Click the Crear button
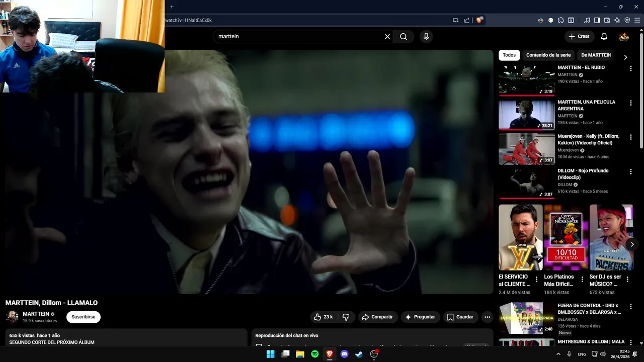The image size is (644, 362). point(579,37)
